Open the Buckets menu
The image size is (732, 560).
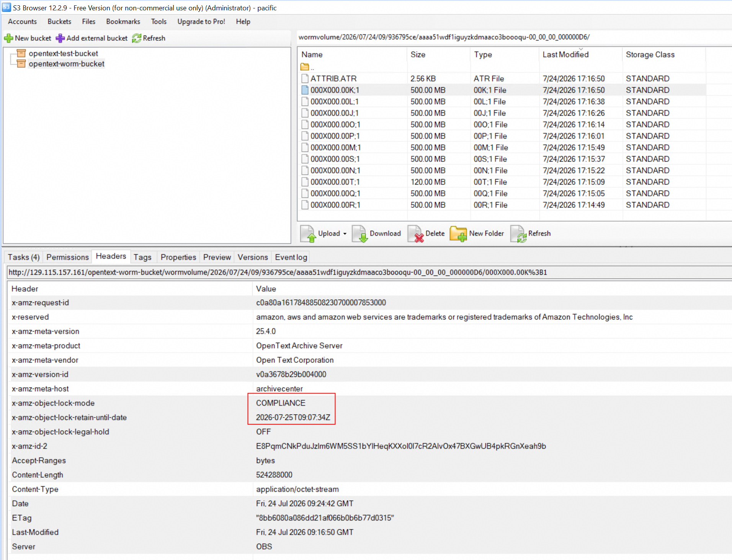coord(59,21)
